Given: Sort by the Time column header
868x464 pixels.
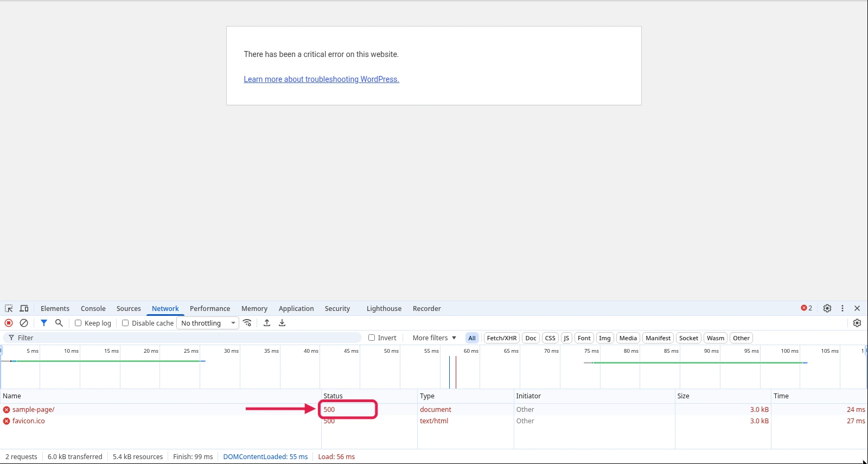Looking at the screenshot, I should (x=819, y=396).
